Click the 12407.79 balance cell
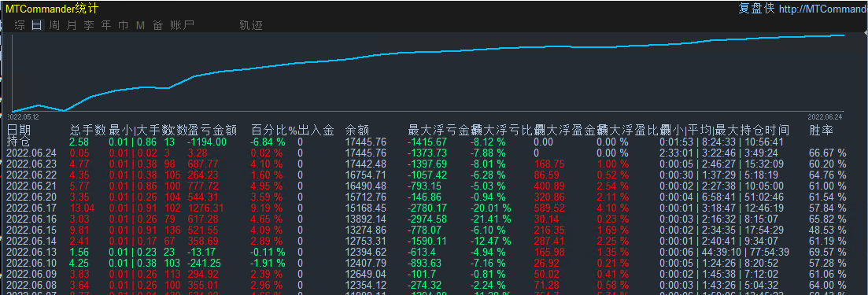Viewport: 868px width, 295px height. pyautogui.click(x=365, y=263)
